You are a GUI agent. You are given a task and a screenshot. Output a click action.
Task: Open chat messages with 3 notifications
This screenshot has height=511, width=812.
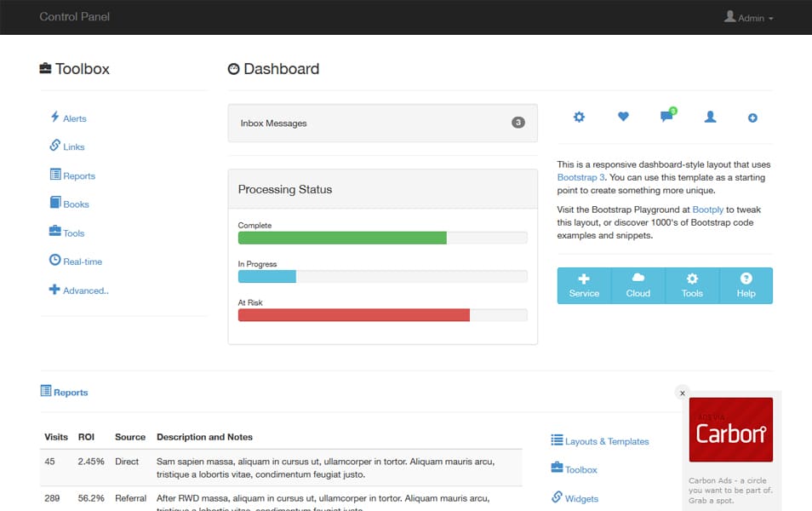click(666, 117)
